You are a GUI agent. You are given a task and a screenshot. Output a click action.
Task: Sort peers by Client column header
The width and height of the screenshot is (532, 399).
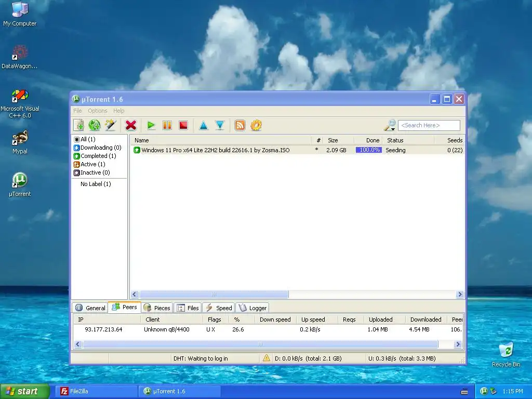click(x=171, y=320)
